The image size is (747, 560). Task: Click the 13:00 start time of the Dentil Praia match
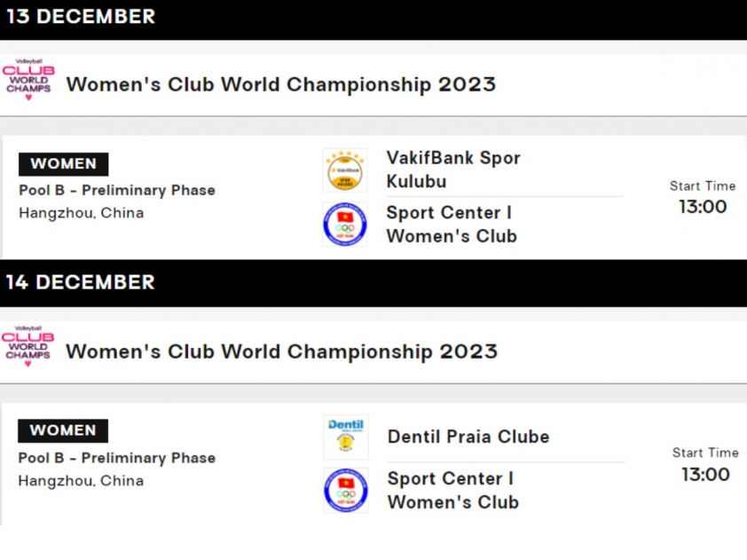pyautogui.click(x=705, y=475)
